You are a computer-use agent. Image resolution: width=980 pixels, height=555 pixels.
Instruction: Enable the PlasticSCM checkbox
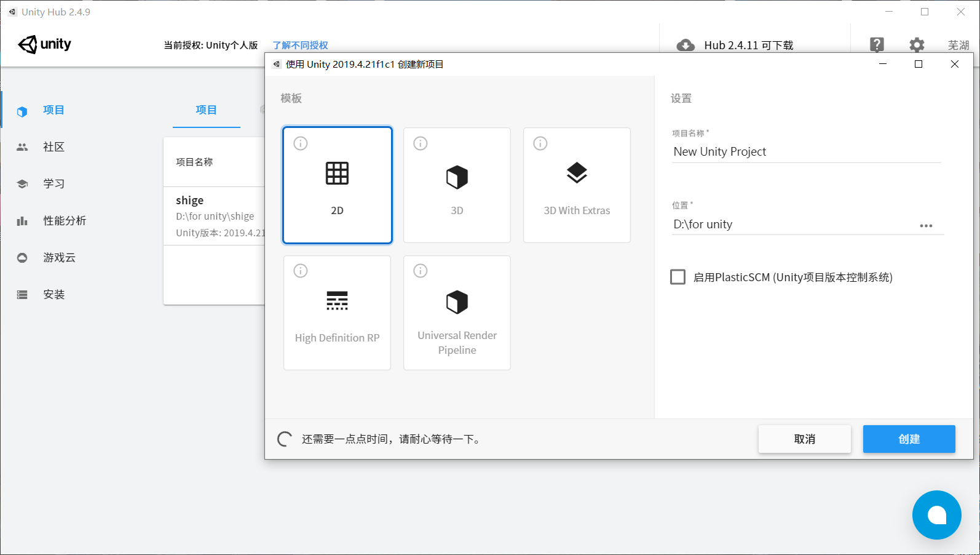(678, 277)
